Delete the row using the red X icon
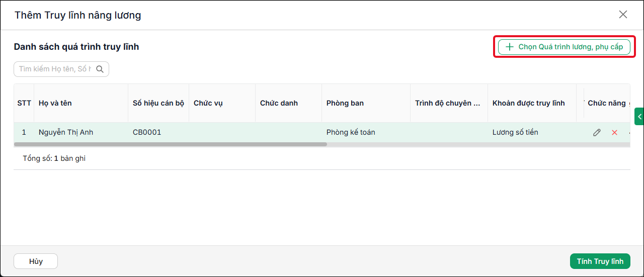Image resolution: width=644 pixels, height=277 pixels. click(x=614, y=133)
